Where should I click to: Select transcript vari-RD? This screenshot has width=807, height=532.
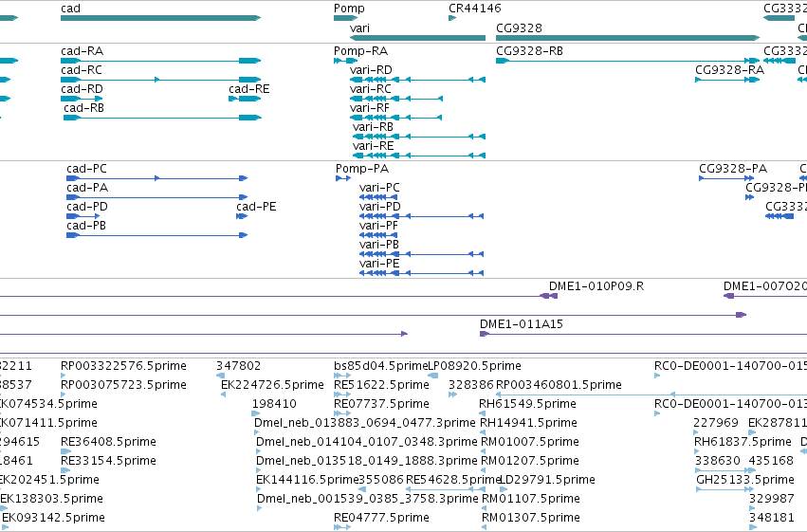417,80
